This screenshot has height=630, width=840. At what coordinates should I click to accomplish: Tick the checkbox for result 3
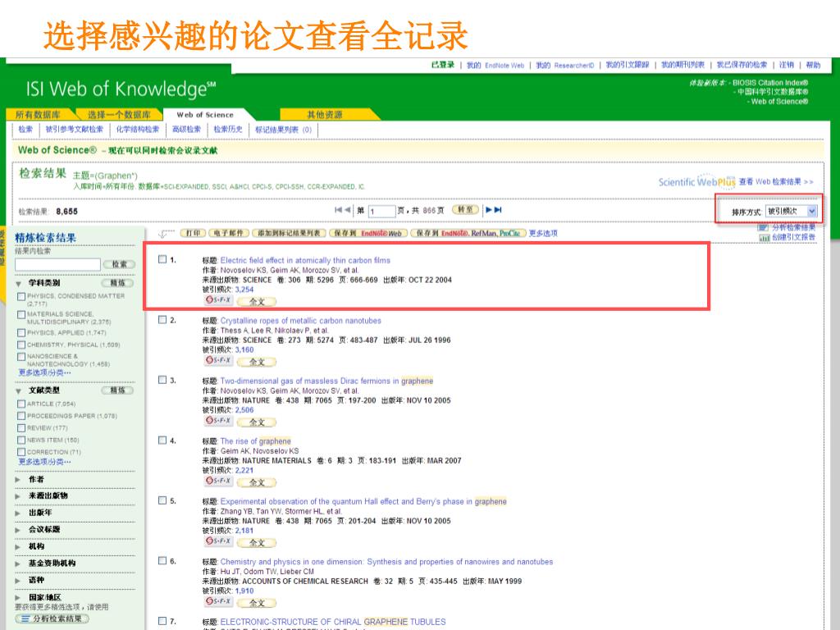click(x=162, y=380)
